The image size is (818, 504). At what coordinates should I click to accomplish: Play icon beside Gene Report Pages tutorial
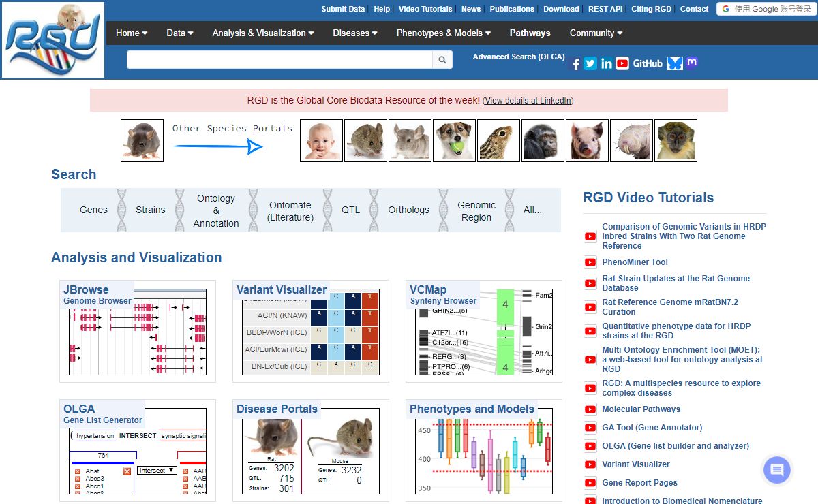pyautogui.click(x=590, y=483)
